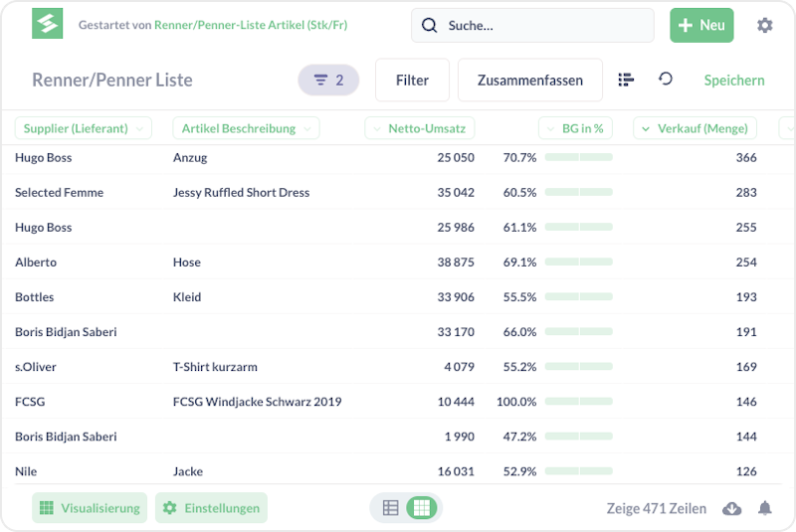
Task: Click the Anzug article cell
Action: click(190, 158)
